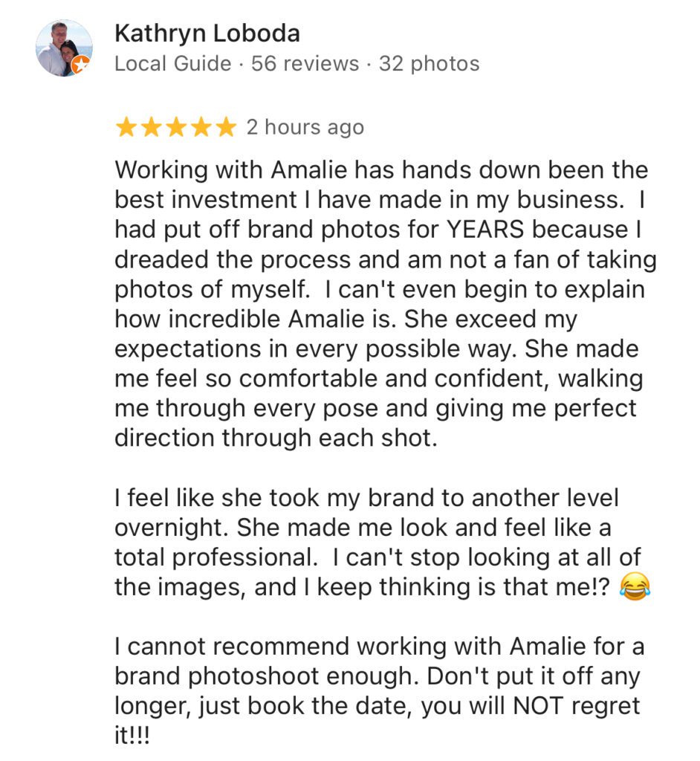
Task: Click Kathryn Loboda's profile photo
Action: [64, 48]
